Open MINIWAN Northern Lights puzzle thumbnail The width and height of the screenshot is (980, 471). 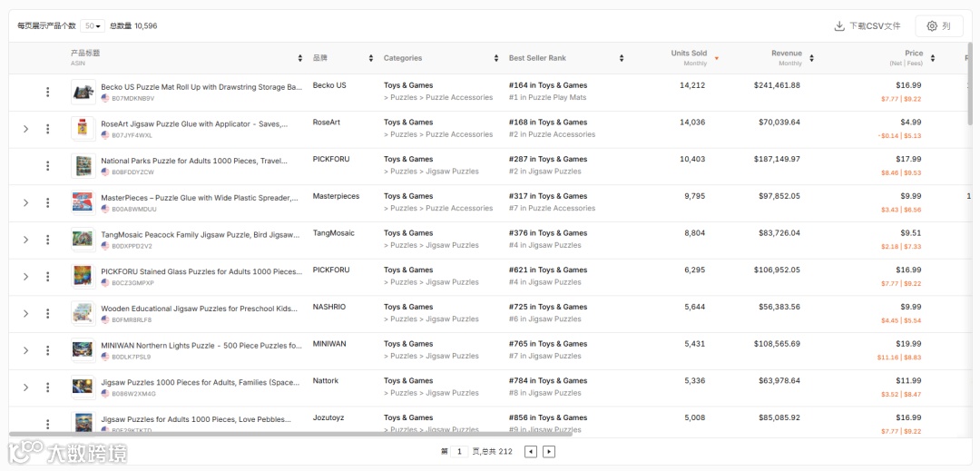(83, 349)
